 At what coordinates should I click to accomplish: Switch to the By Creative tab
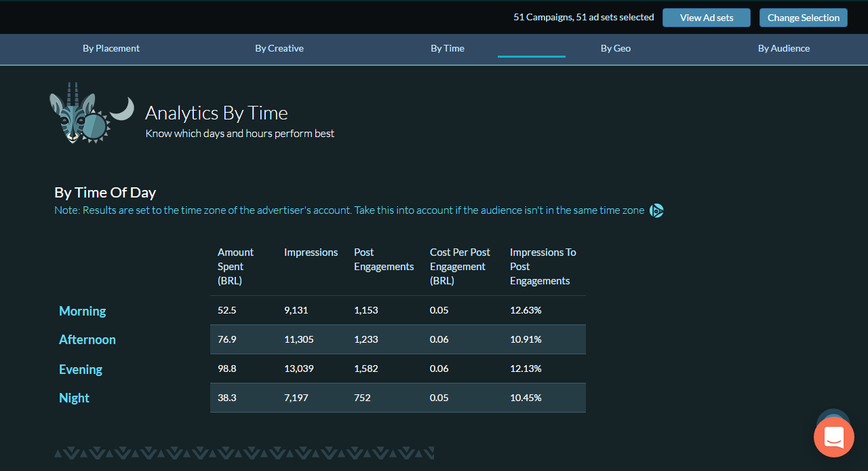279,48
